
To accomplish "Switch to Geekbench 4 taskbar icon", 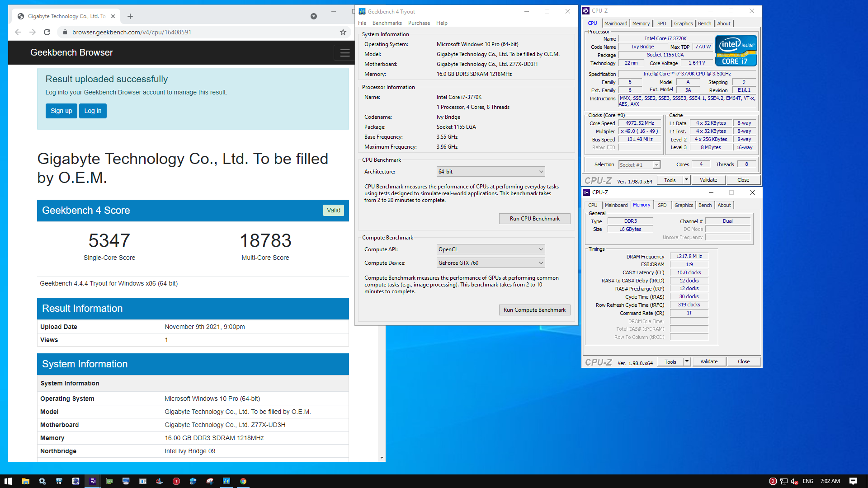I will click(226, 481).
